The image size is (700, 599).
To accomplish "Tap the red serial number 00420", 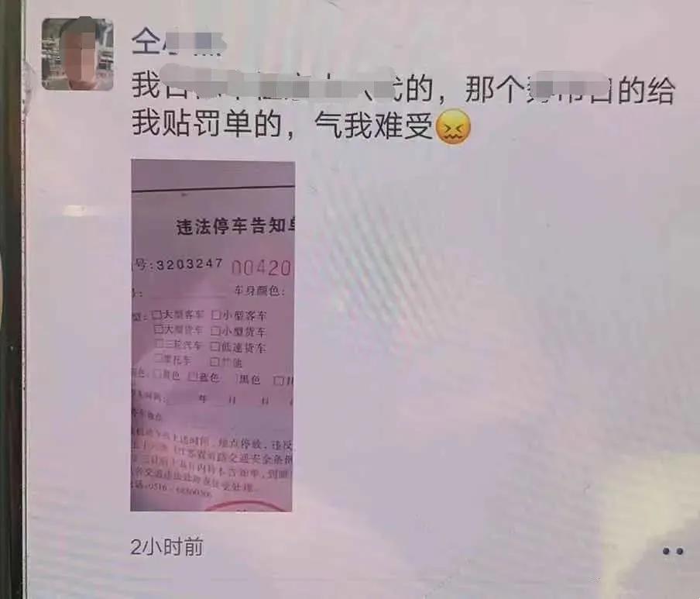I will 261,268.
